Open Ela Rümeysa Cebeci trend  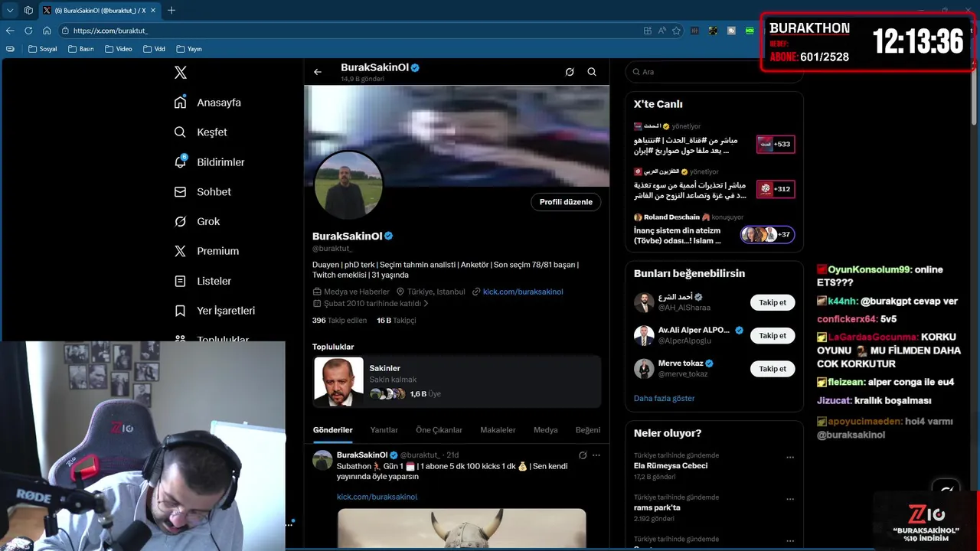(671, 465)
